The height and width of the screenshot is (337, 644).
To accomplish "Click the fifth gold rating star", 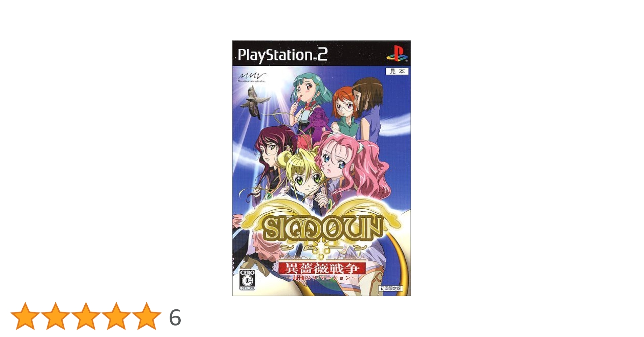I will pos(147,316).
